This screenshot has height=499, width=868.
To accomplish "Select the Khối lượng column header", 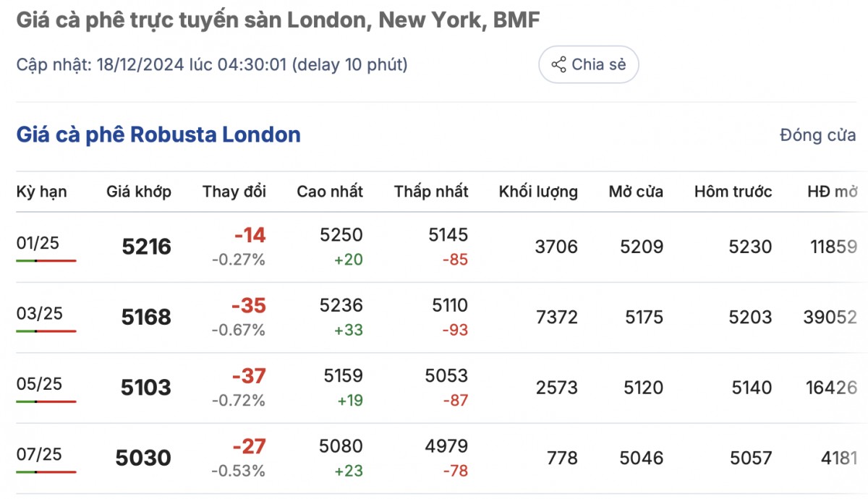I will (x=538, y=192).
